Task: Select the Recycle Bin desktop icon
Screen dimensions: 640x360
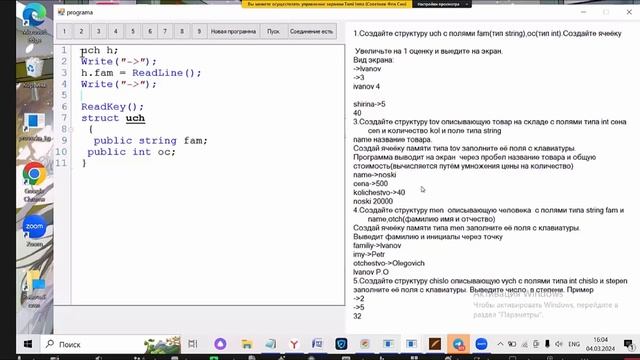Action: [x=34, y=73]
